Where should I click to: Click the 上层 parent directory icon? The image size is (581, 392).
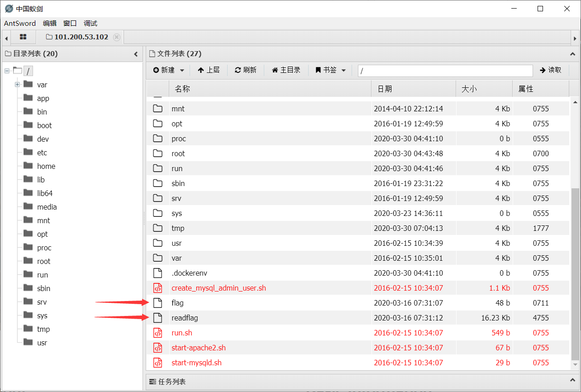200,70
